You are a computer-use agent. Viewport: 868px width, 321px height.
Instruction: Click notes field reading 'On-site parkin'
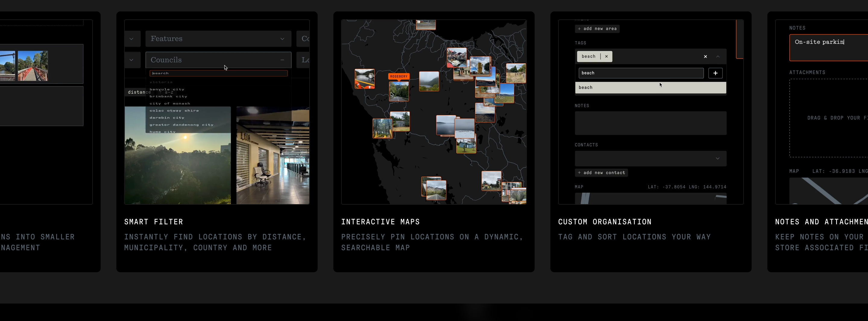click(829, 48)
